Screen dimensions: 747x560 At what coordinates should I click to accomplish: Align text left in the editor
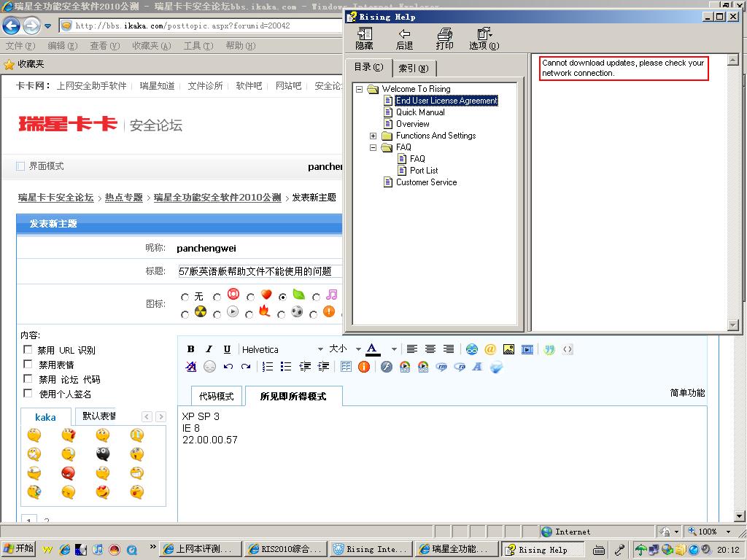click(412, 349)
